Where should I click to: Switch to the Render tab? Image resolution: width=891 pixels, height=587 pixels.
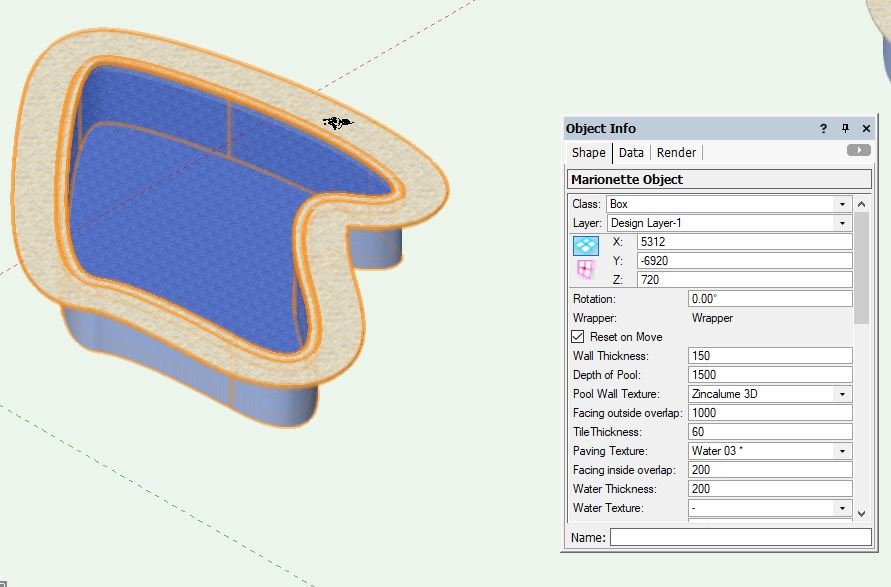pos(676,152)
